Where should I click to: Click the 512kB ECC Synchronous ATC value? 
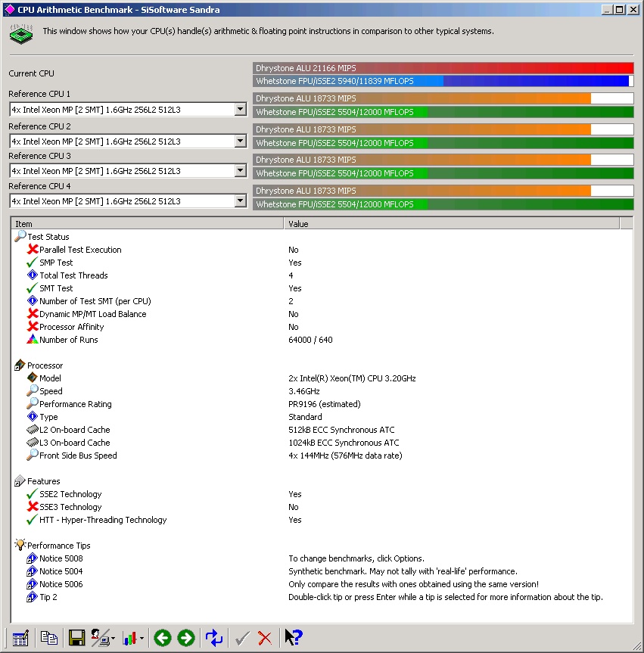(x=341, y=430)
